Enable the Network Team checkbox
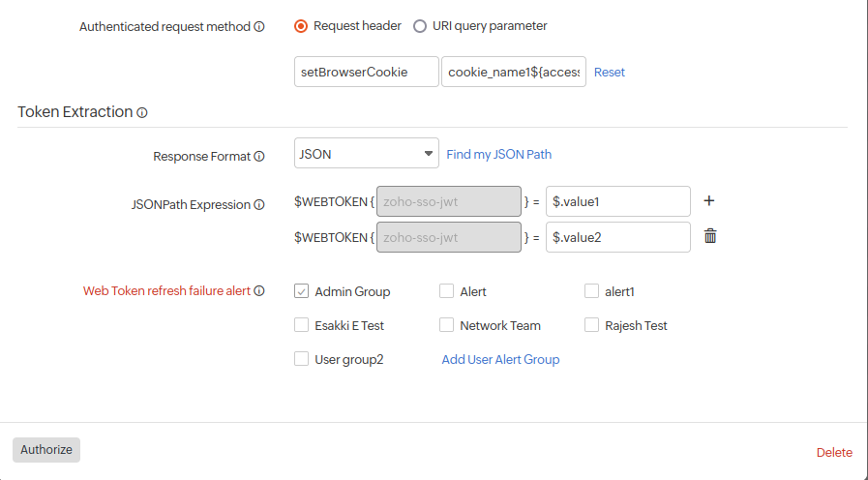The height and width of the screenshot is (480, 868). click(x=446, y=325)
